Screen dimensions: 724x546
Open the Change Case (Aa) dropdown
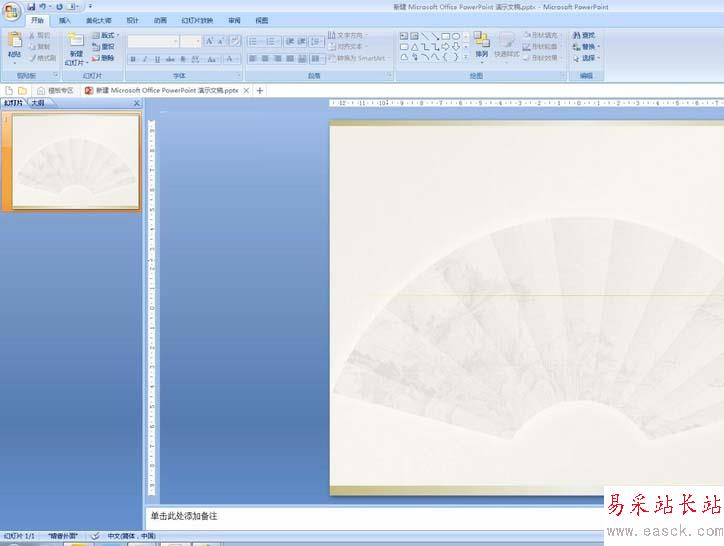click(x=212, y=59)
